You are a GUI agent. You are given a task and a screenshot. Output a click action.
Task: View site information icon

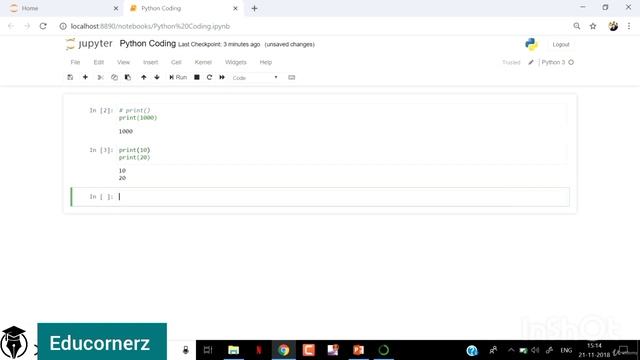pos(63,26)
